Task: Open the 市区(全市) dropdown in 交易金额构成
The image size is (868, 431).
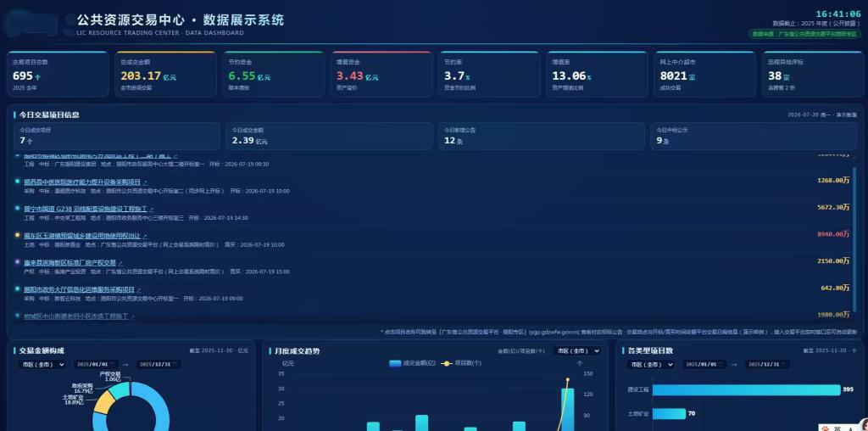Action: (42, 365)
